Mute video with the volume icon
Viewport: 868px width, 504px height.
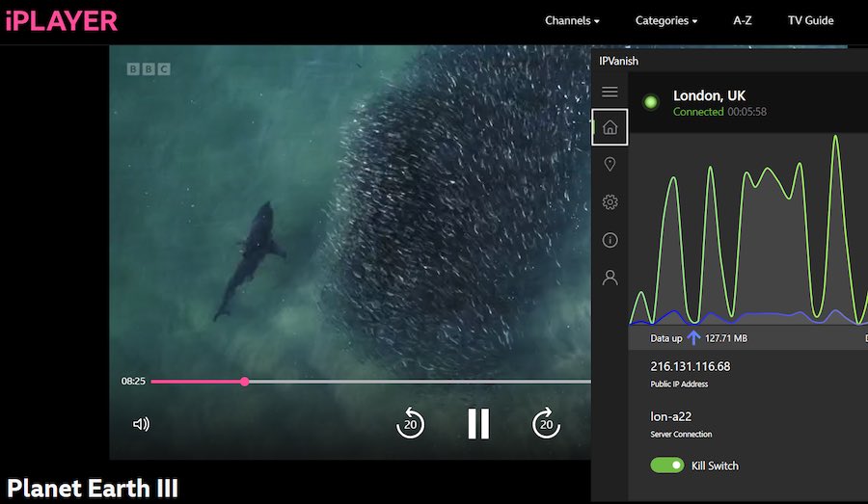[141, 424]
